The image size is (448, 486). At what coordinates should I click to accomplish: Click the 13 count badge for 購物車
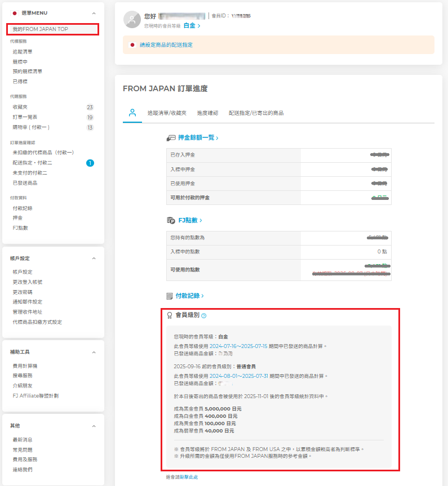[x=90, y=128]
